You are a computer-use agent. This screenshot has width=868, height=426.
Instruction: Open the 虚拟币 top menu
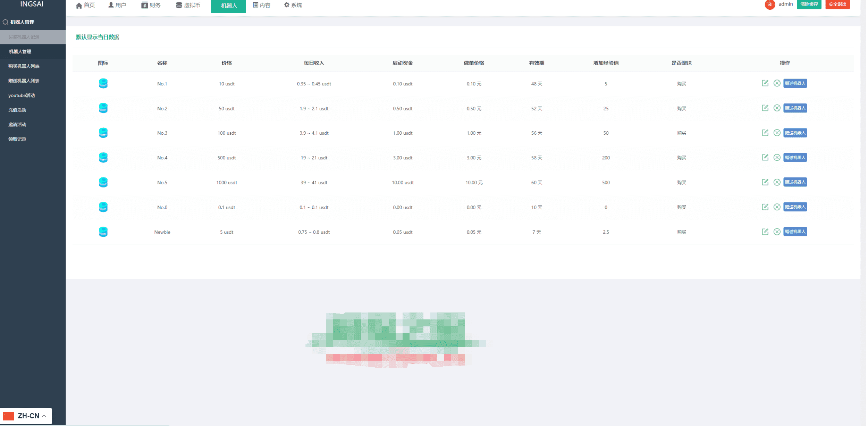tap(188, 5)
